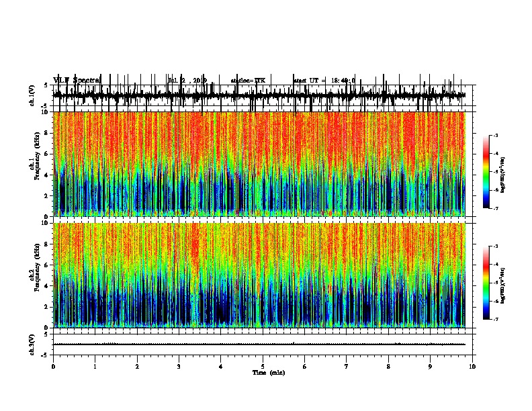Click the 'Time (min)' axis title
Screen dimensions: 532x411
click(x=269, y=373)
